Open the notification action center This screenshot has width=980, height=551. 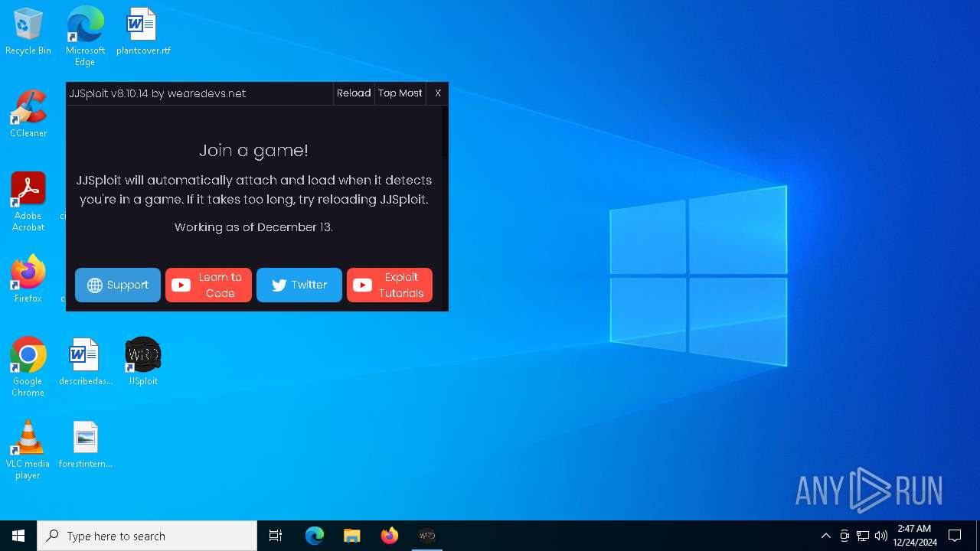point(955,536)
